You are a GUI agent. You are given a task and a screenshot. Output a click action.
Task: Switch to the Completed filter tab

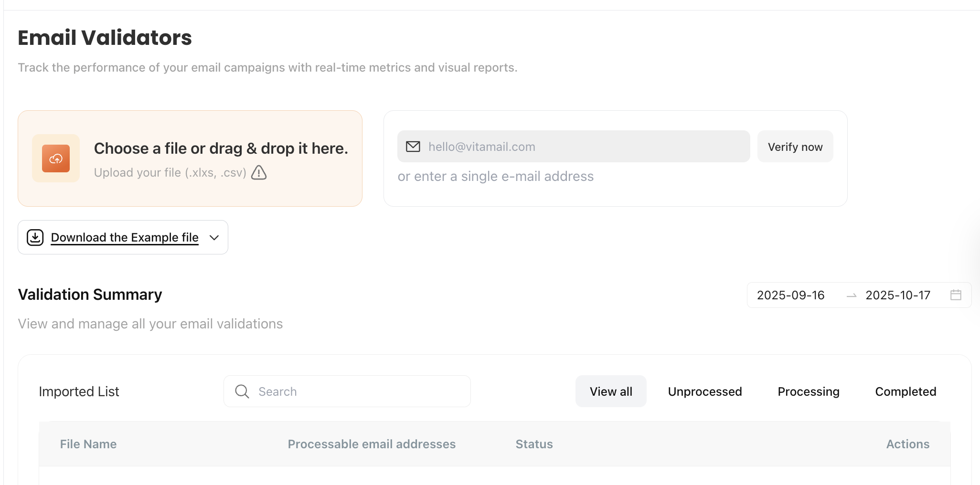[905, 391]
